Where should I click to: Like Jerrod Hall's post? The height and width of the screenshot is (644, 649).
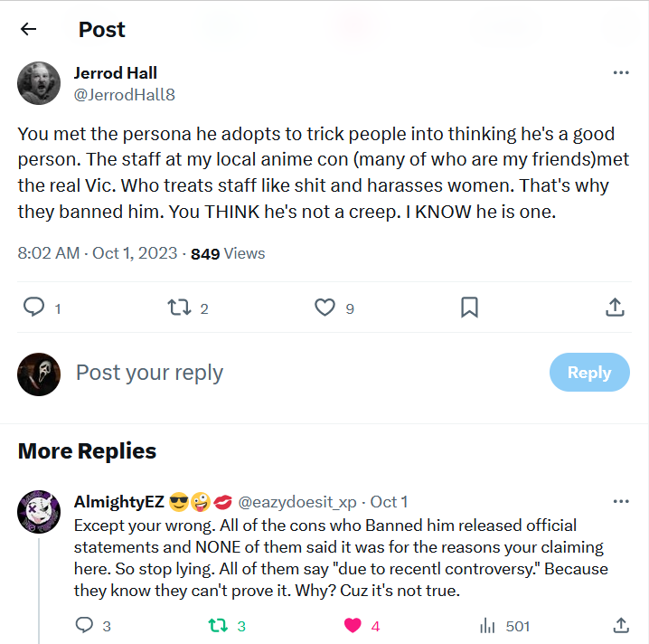(325, 308)
